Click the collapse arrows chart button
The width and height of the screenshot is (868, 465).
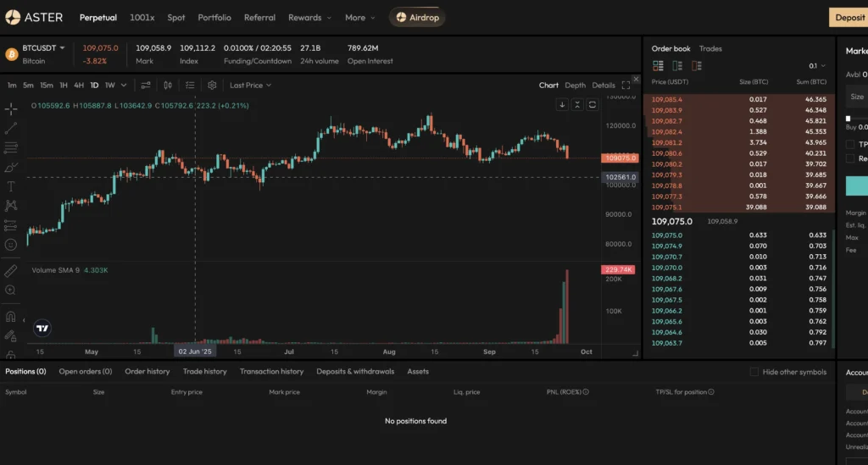click(576, 104)
